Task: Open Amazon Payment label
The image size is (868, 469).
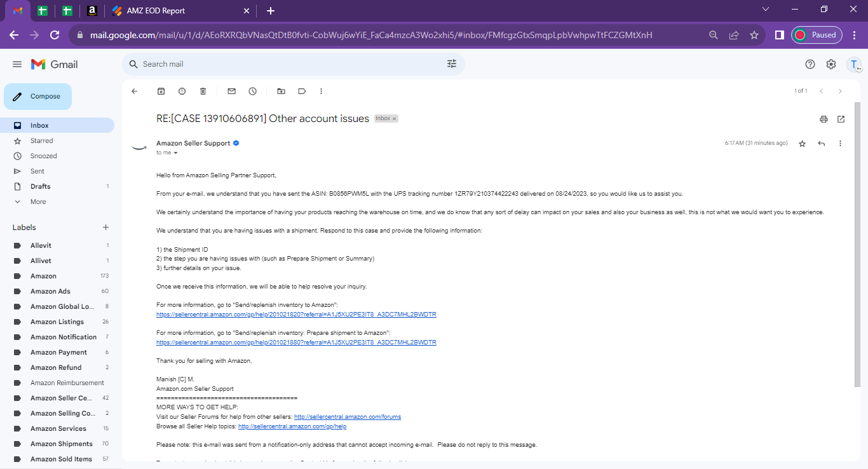Action: click(57, 352)
